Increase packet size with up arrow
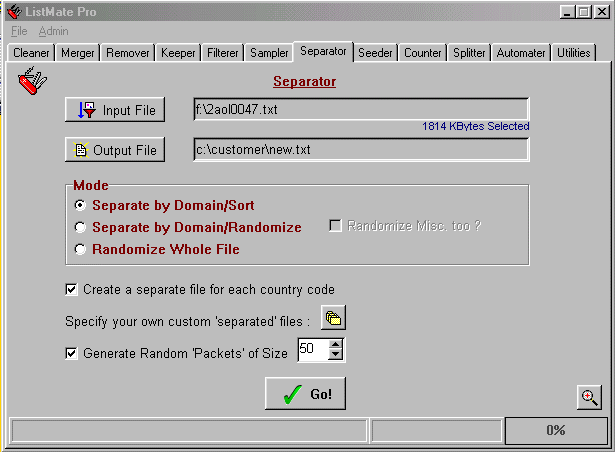Viewport: 615px width, 452px height. (x=336, y=345)
